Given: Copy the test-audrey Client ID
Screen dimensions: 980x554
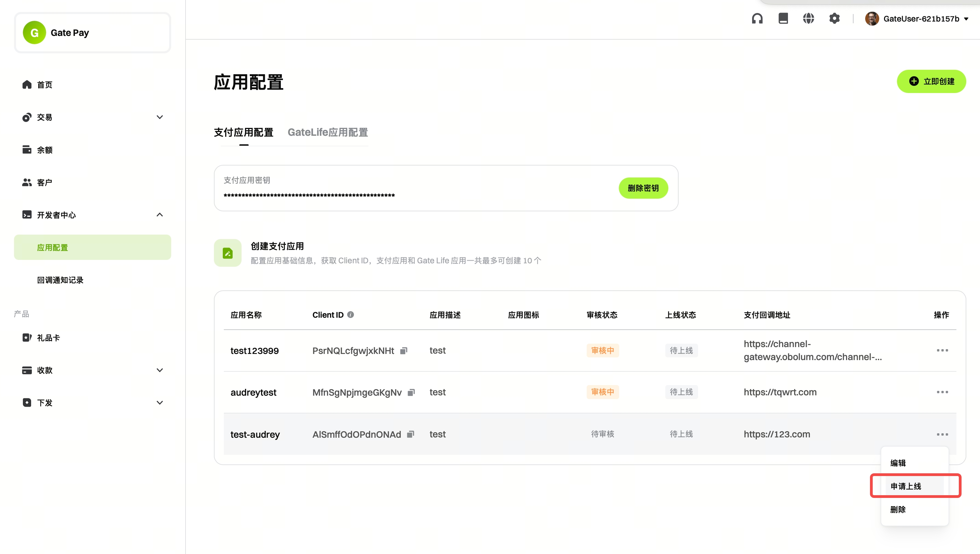Looking at the screenshot, I should [x=410, y=434].
